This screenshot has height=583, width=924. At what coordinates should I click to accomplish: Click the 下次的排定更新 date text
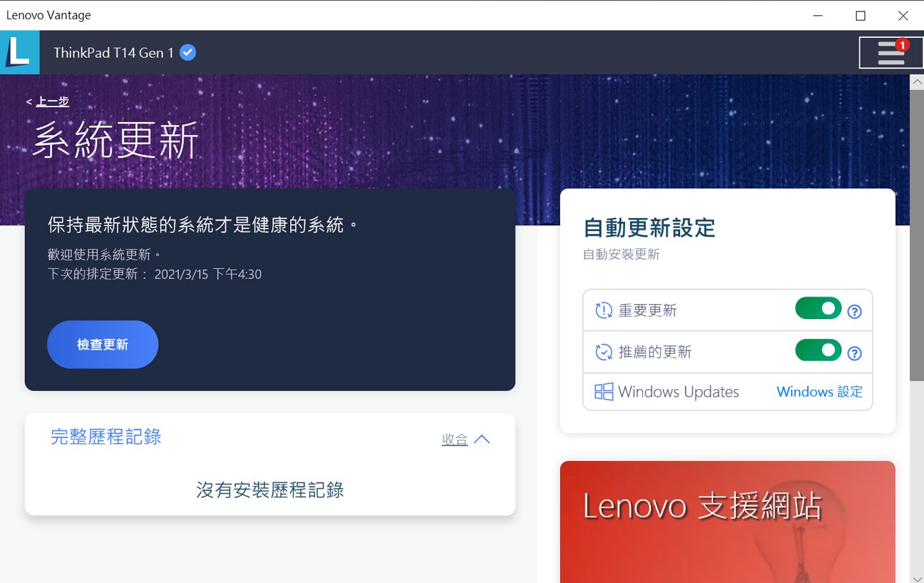pyautogui.click(x=155, y=274)
